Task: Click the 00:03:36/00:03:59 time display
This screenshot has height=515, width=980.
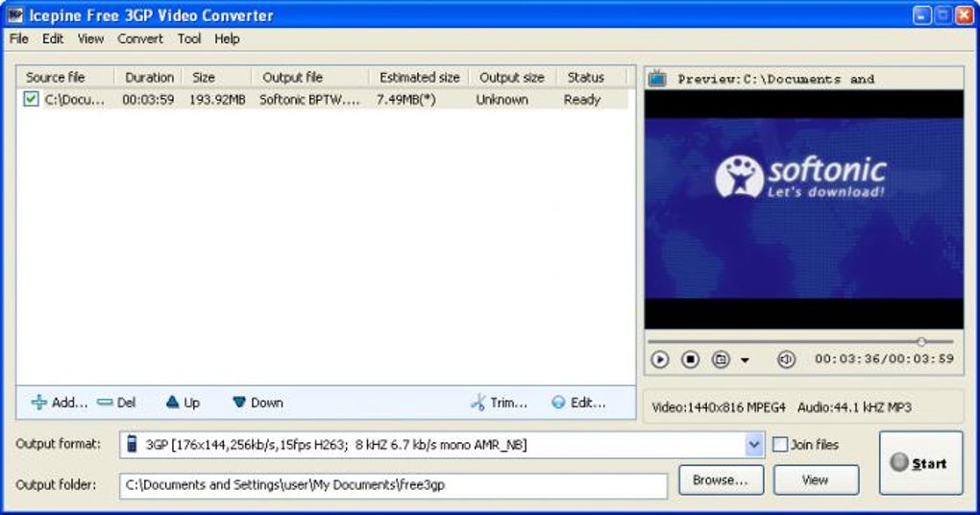Action: click(x=884, y=358)
